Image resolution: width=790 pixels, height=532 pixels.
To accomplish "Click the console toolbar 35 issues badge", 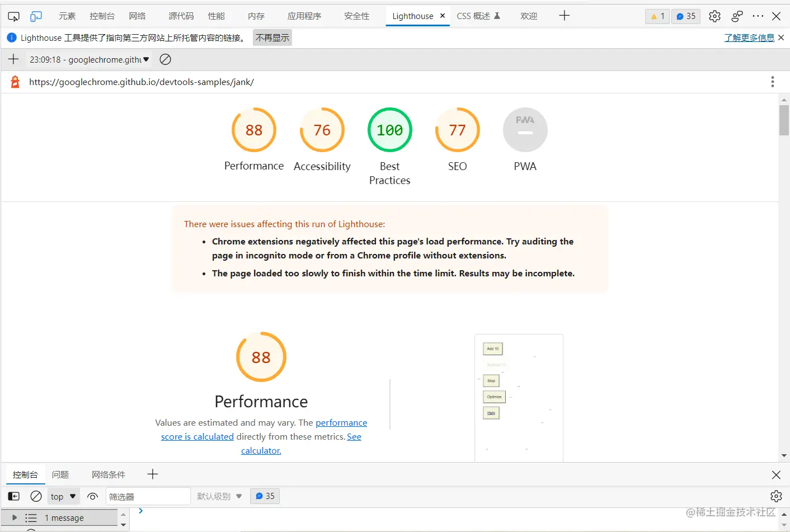I will [265, 496].
